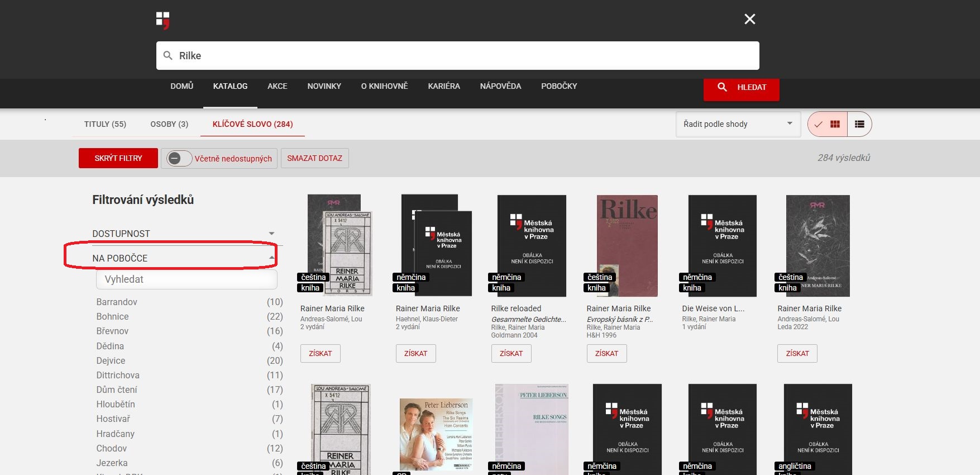Open the red Rilke book cover thumbnail
980x475 pixels.
[x=627, y=246]
